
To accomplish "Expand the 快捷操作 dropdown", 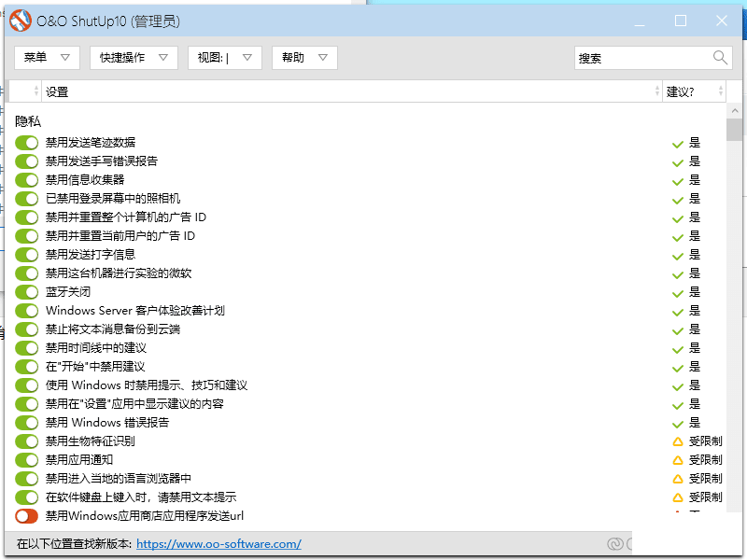I will coord(134,58).
